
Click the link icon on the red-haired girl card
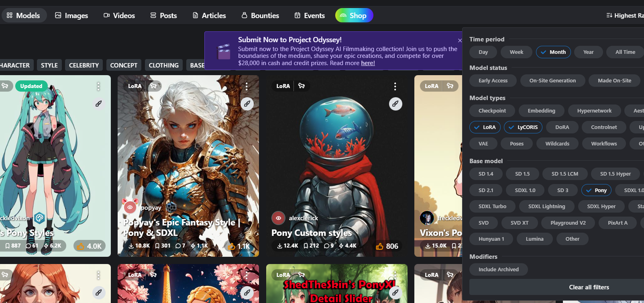[x=98, y=293]
